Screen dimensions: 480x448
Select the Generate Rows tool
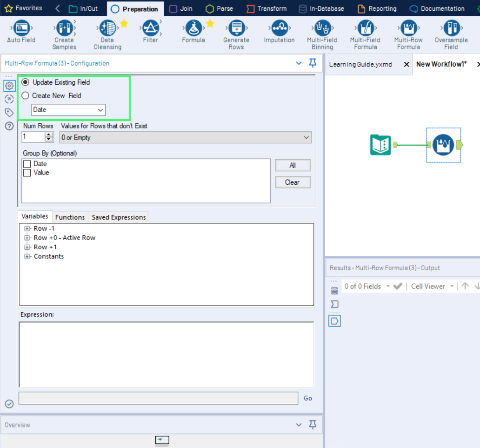[x=236, y=29]
